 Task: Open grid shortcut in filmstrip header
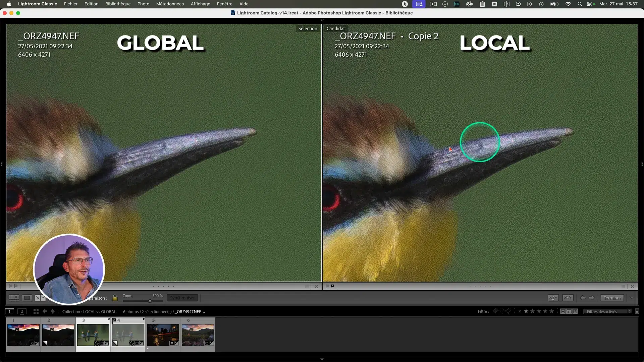(36, 311)
